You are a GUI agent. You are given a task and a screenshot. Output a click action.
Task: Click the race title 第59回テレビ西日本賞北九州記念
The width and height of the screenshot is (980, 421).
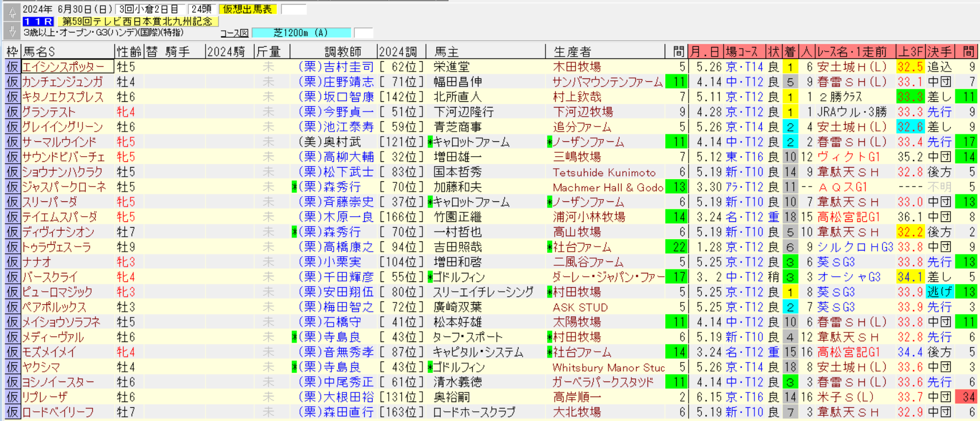click(137, 21)
